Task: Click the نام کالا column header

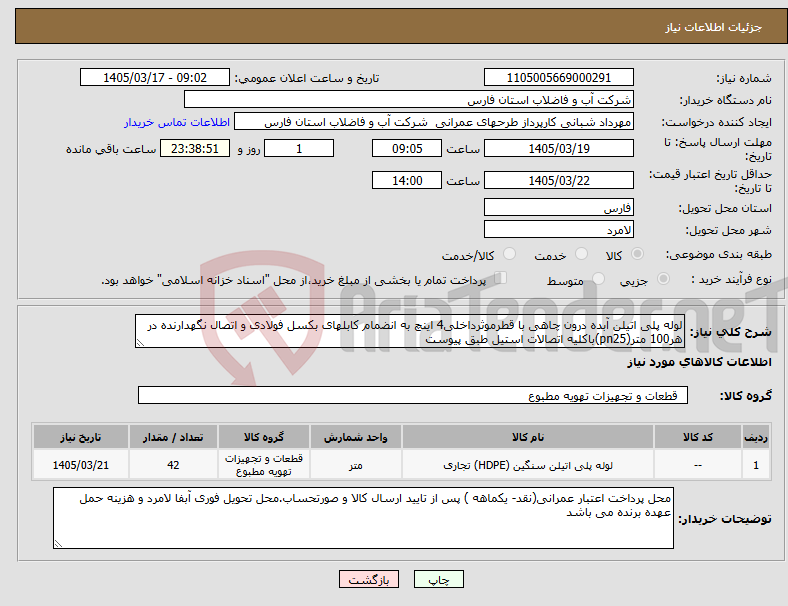Action: coord(528,437)
